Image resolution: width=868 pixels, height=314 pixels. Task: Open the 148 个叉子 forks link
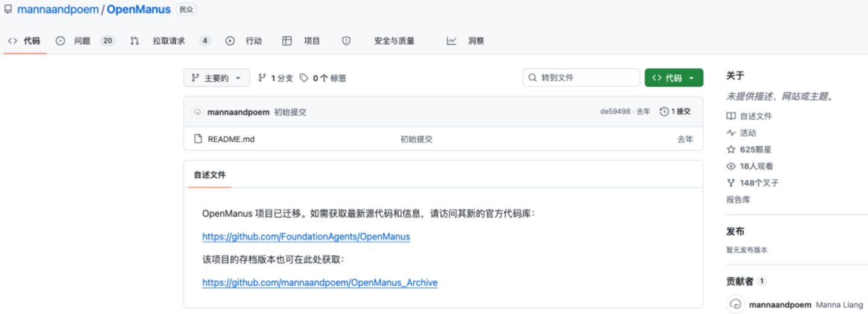(759, 183)
